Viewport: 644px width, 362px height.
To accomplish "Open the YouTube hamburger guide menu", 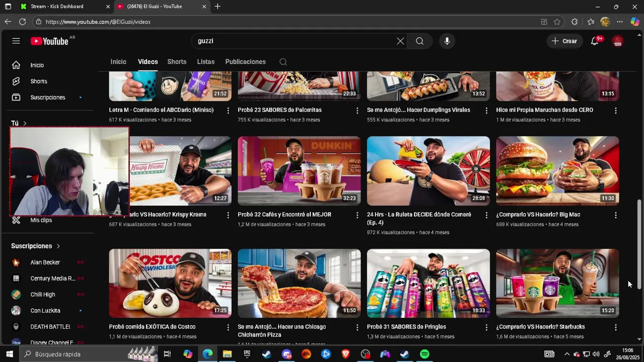I will (x=16, y=41).
